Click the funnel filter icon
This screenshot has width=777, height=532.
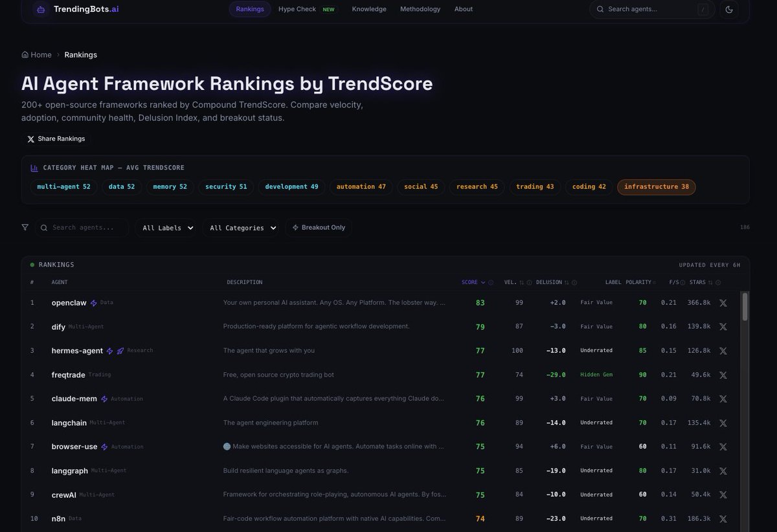(x=25, y=228)
